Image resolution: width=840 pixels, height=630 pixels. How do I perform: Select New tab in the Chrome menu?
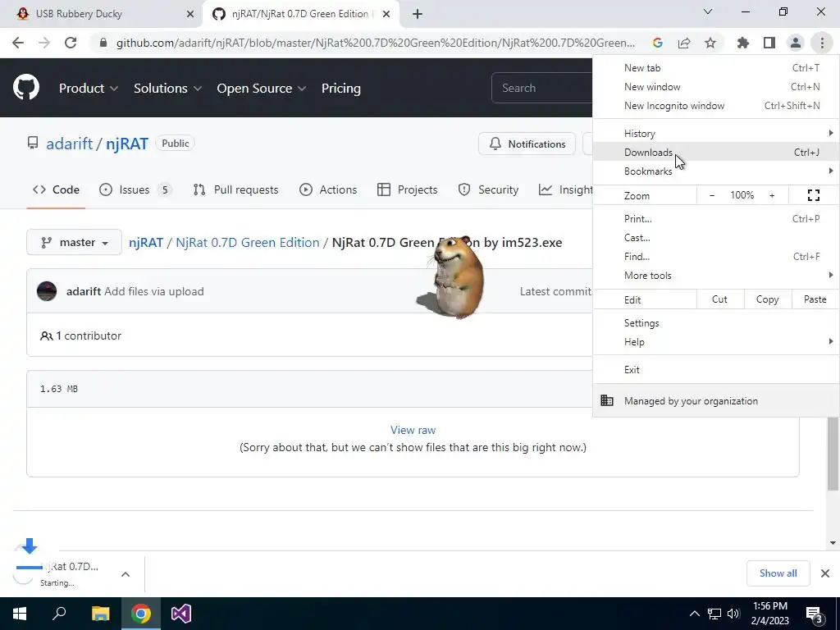716,68
